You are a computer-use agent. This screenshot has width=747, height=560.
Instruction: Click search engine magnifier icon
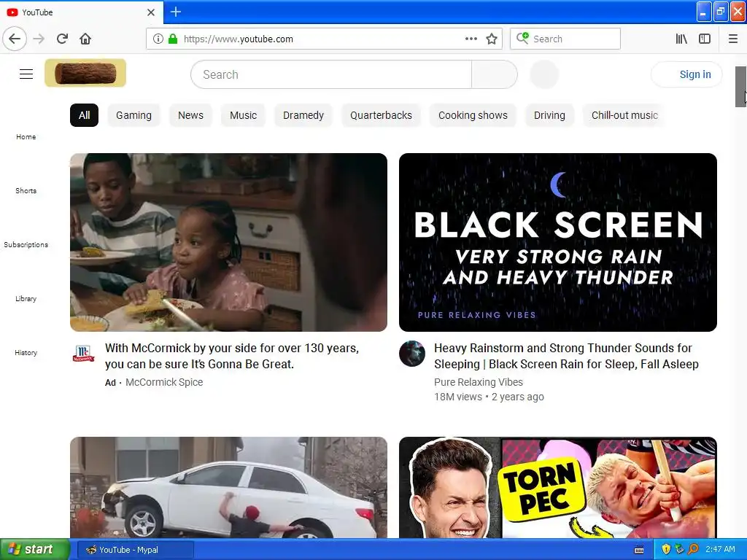522,38
